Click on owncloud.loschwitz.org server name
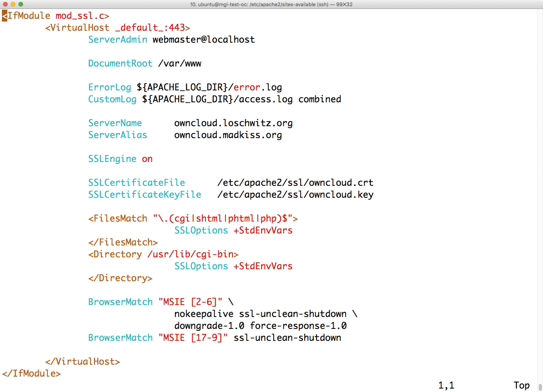This screenshot has height=392, width=543. coord(233,123)
